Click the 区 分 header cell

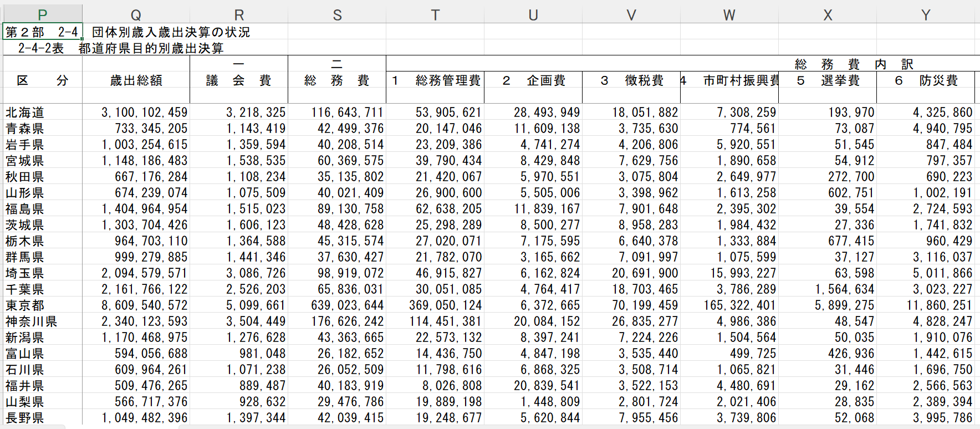(x=42, y=80)
